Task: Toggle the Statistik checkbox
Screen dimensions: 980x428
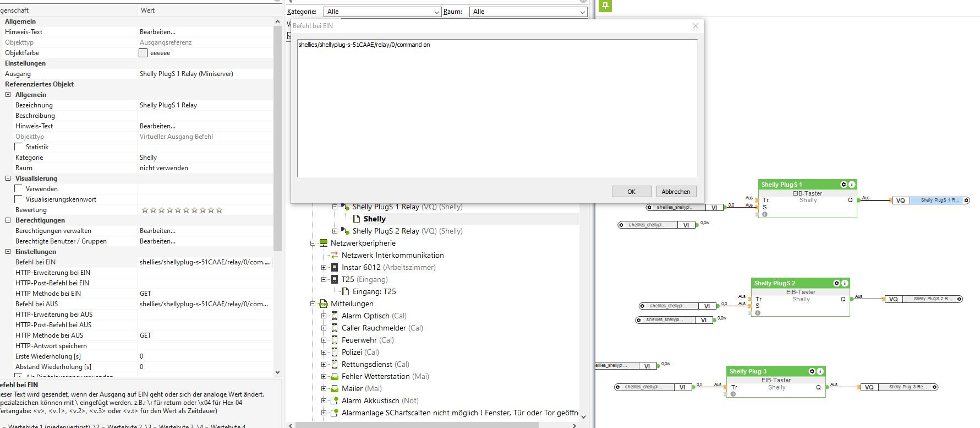Action: tap(19, 147)
